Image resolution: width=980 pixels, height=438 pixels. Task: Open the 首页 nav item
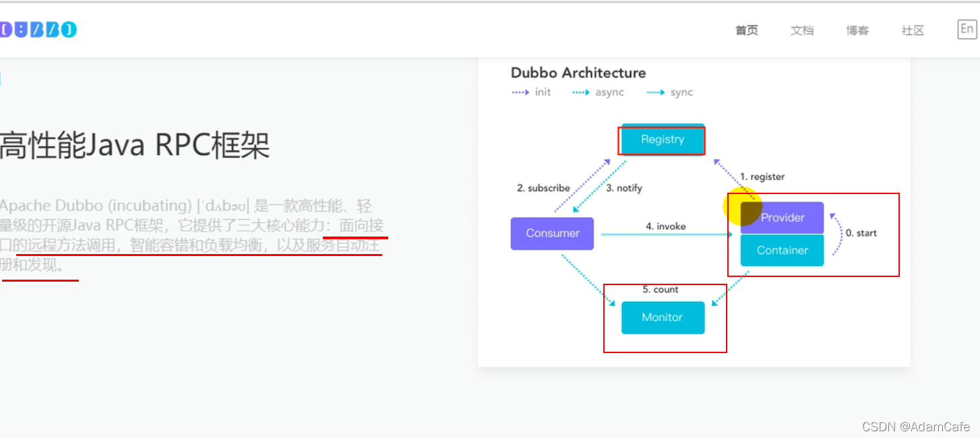[747, 30]
